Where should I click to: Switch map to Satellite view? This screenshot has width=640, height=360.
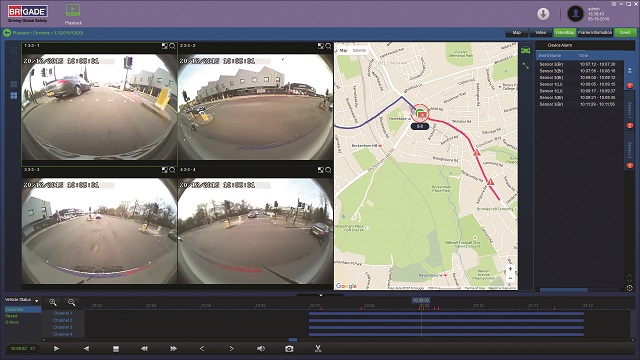pos(359,50)
